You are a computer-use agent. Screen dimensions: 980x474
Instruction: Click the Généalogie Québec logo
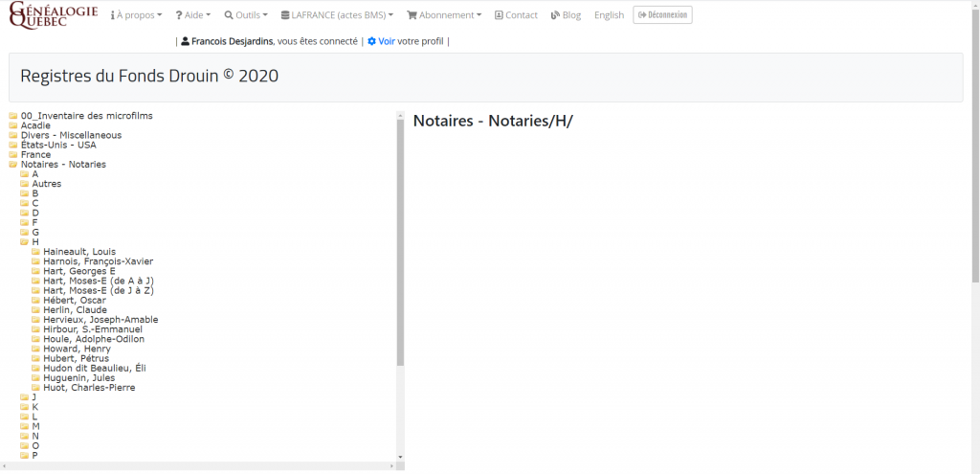[x=53, y=15]
